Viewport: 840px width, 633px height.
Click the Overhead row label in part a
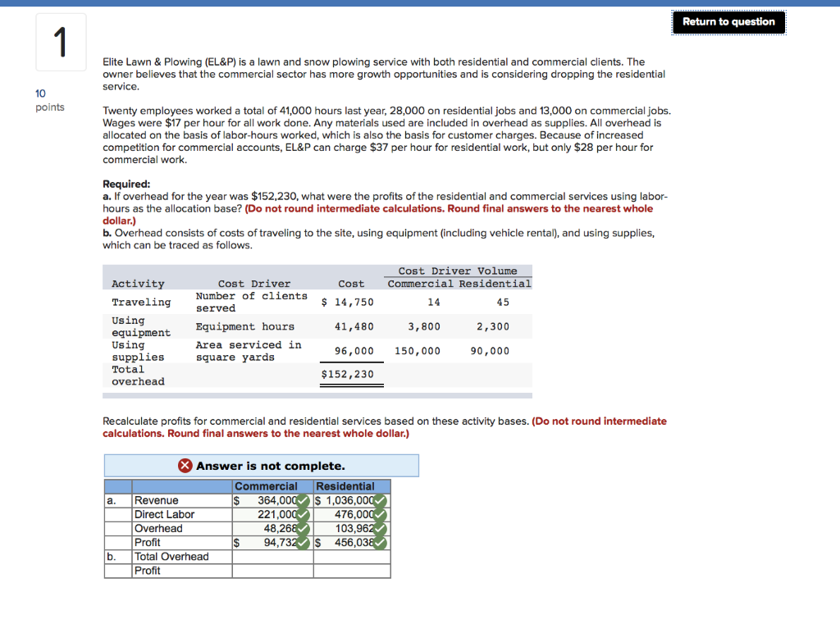(x=158, y=528)
